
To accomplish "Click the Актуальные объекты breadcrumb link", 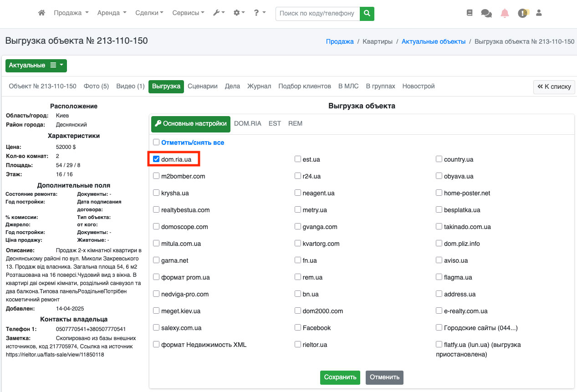I will pos(433,41).
